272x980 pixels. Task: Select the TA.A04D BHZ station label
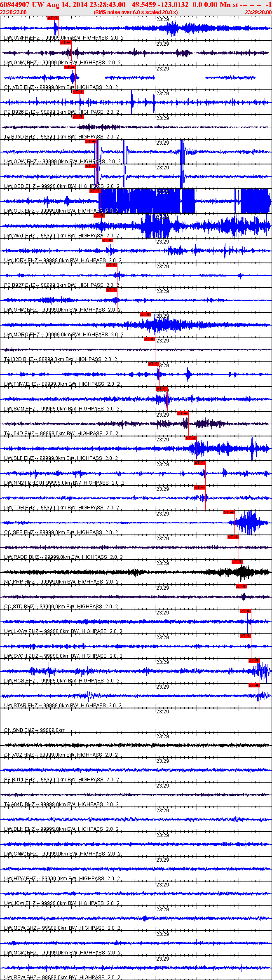click(x=19, y=804)
